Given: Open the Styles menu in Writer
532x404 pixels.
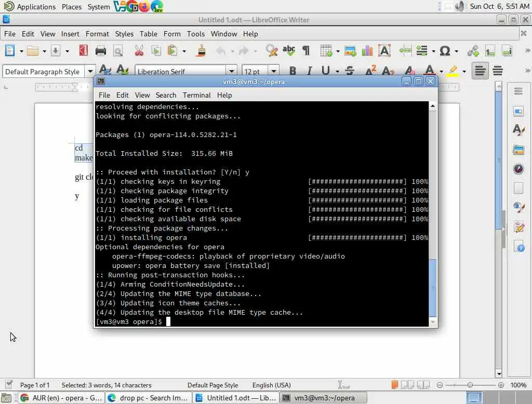Looking at the screenshot, I should pos(124,34).
